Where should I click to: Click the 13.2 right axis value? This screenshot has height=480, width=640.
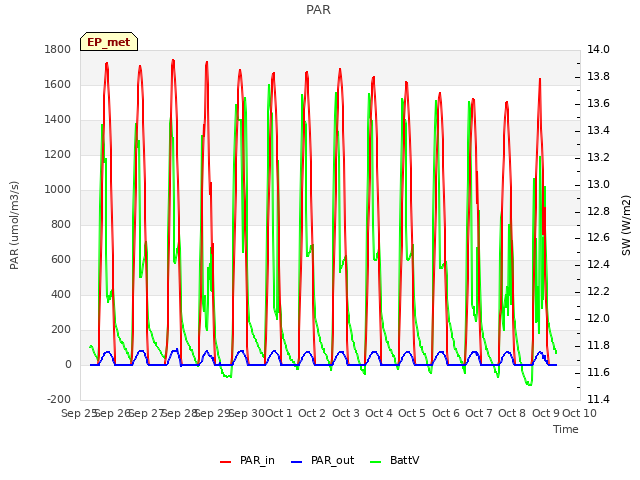(x=598, y=158)
